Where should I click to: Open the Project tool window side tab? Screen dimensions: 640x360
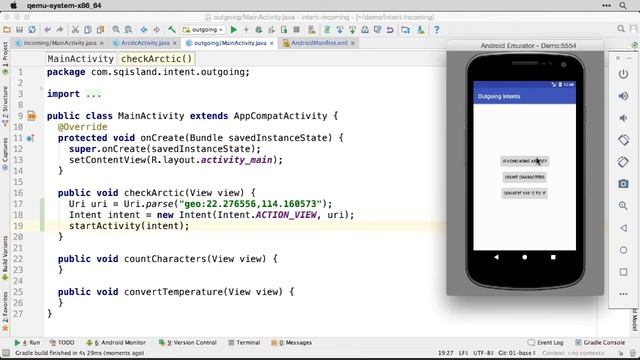pos(5,58)
